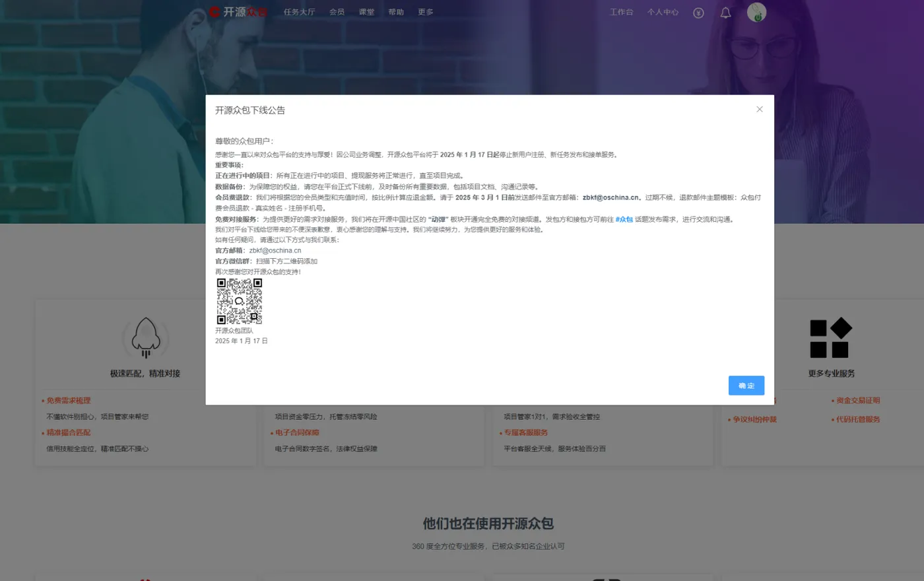Click the heading 更多专业服务

click(832, 374)
